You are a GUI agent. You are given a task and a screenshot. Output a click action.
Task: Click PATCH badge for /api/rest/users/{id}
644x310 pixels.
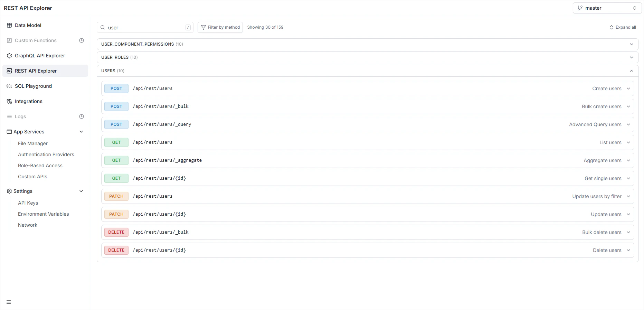point(116,214)
